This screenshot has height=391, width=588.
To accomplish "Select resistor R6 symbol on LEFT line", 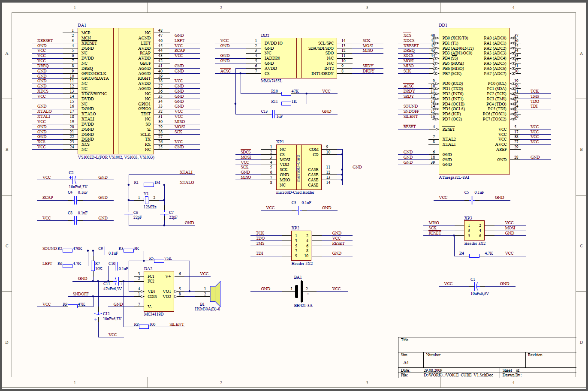I will [67, 266].
